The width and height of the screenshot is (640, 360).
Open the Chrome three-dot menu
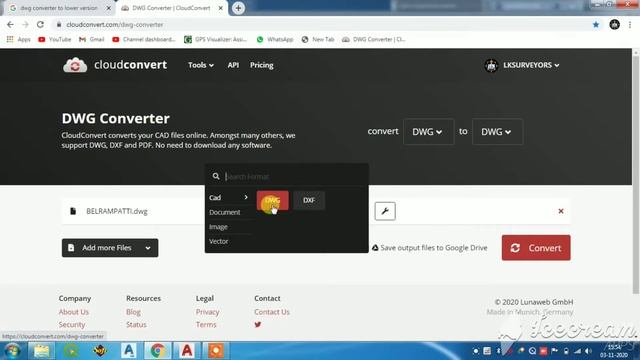pyautogui.click(x=630, y=24)
